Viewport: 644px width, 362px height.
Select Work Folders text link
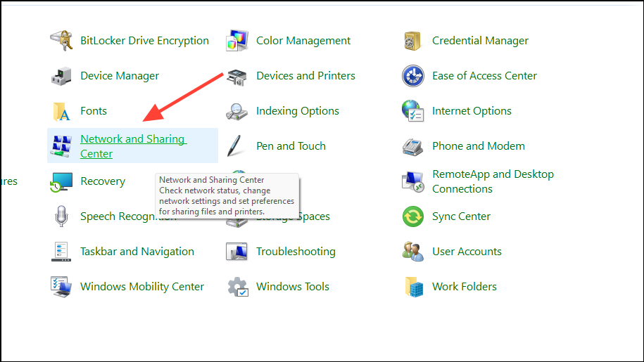[x=464, y=287]
